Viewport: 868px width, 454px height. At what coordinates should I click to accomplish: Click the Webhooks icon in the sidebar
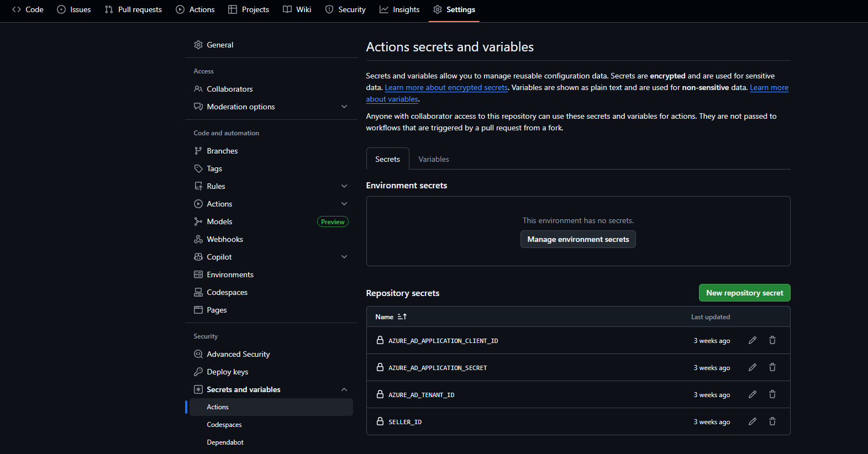coord(198,239)
